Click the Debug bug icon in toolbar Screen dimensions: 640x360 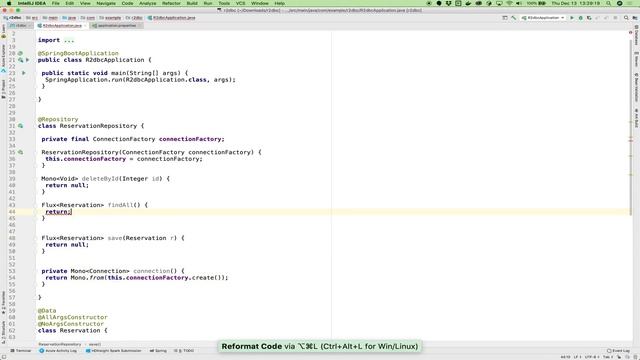(580, 18)
